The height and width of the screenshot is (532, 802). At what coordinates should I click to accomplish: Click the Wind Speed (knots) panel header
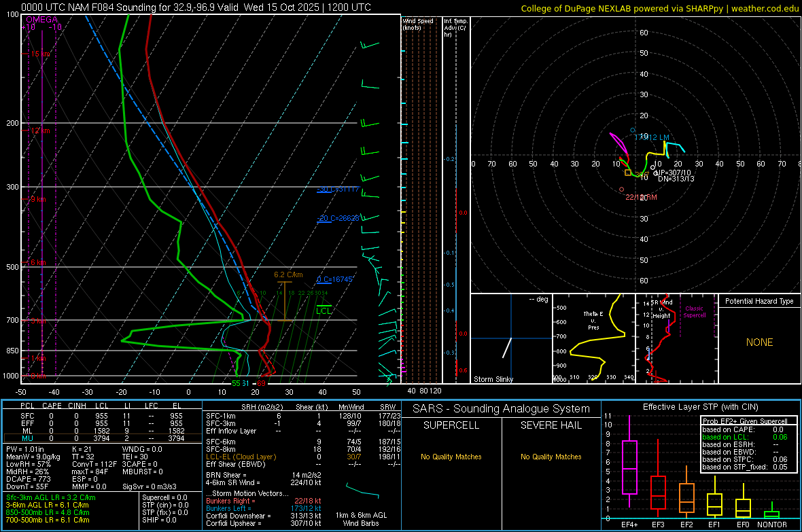tap(417, 24)
